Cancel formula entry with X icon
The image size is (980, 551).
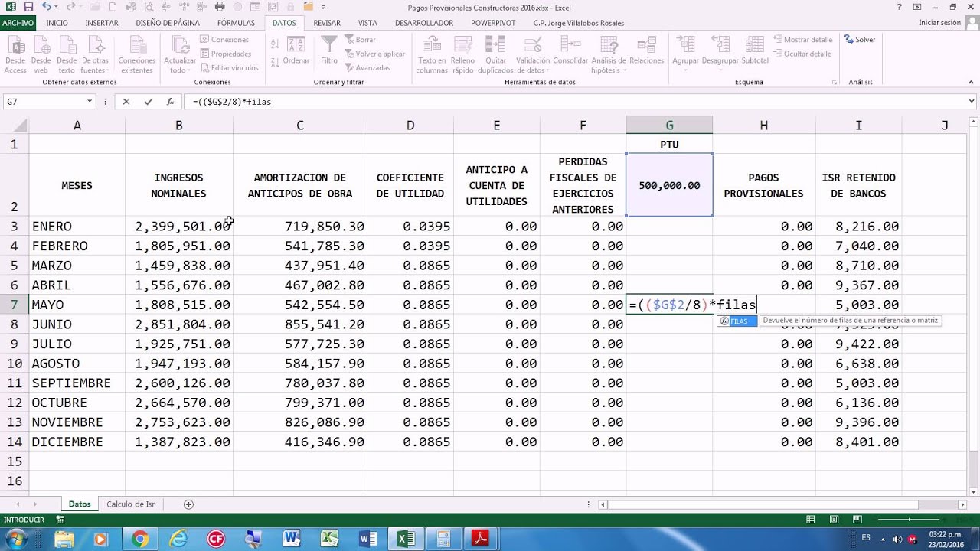[x=126, y=102]
